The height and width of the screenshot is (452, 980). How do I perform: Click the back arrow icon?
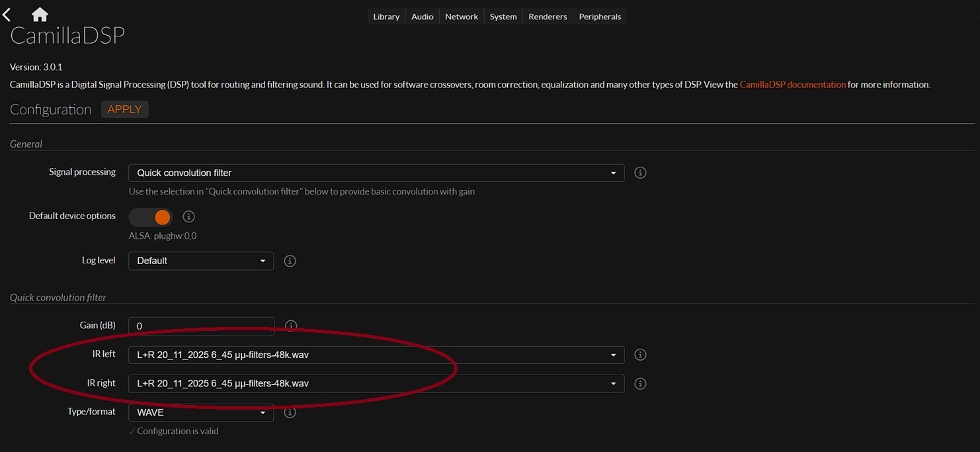(x=7, y=15)
